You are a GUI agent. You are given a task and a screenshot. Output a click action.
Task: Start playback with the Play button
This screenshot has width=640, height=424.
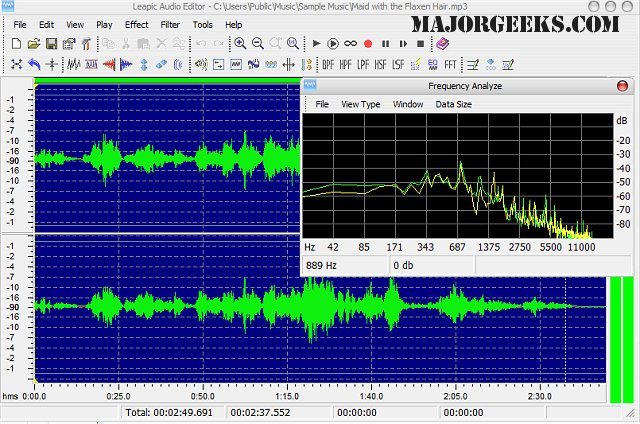pyautogui.click(x=316, y=44)
